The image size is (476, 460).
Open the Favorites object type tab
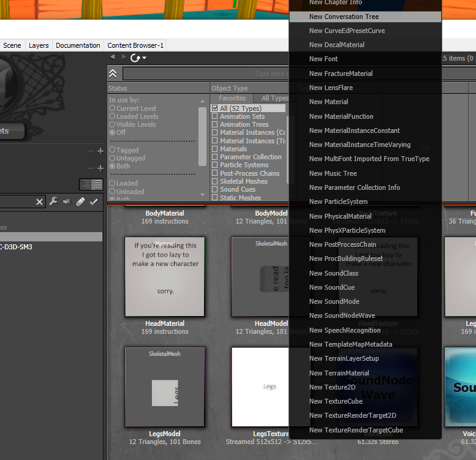[x=232, y=99]
